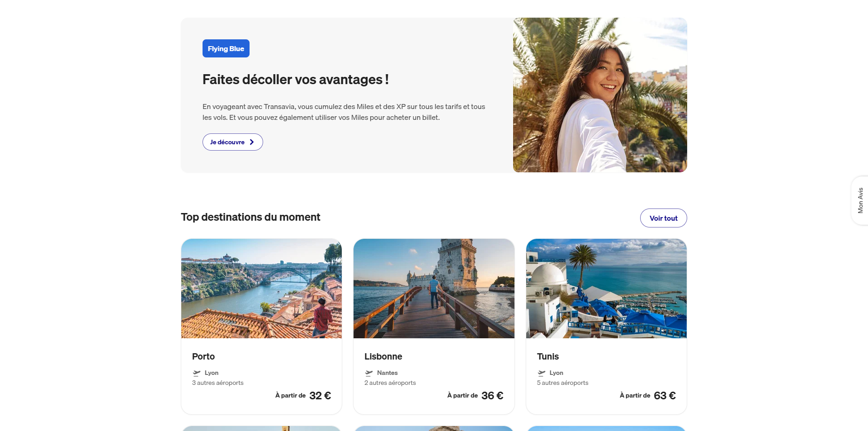Click the Flying Blue woman photo
Viewport: 868px width, 431px height.
[600, 95]
